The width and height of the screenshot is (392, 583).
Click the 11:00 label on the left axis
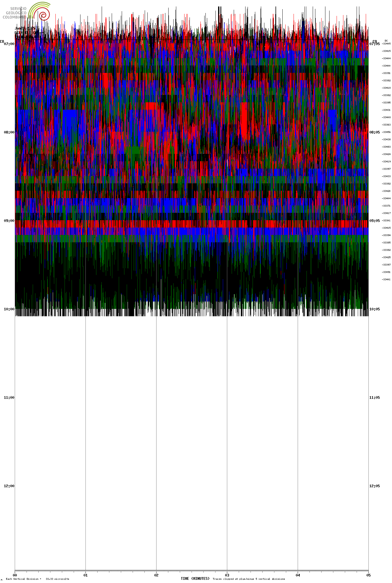tap(9, 398)
